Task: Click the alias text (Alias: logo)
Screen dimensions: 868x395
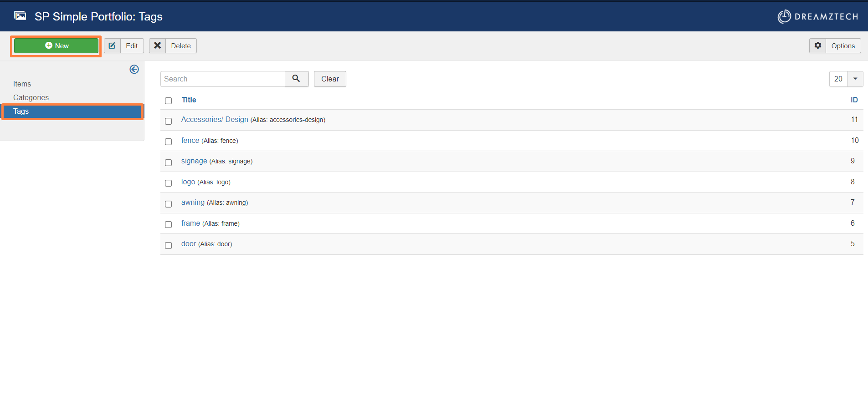Action: point(214,182)
